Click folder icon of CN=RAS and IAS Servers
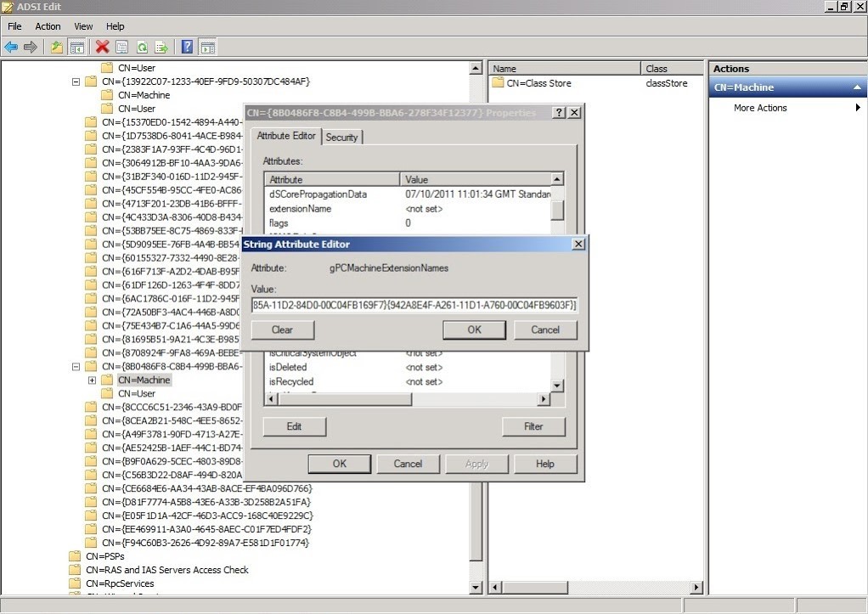 pyautogui.click(x=75, y=570)
